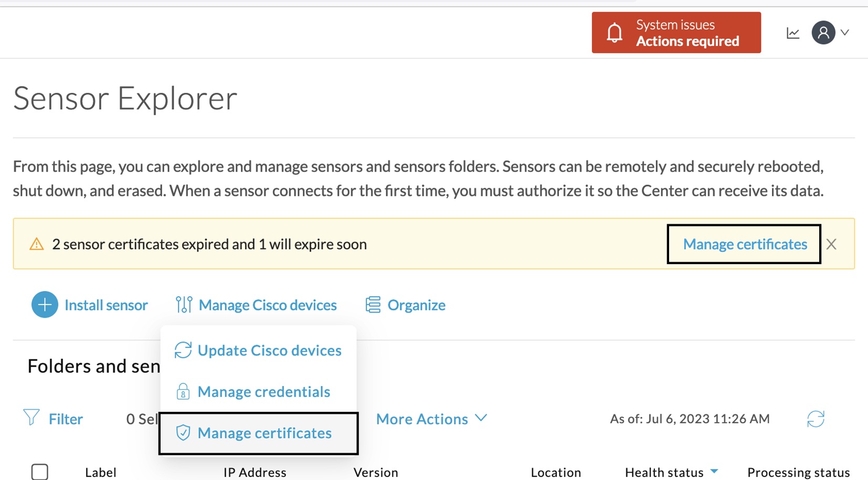
Task: Dismiss the certificate warning banner
Action: [x=831, y=244]
